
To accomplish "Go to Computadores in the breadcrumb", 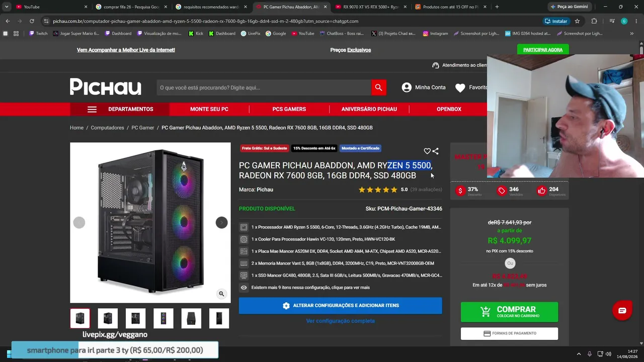I will [x=107, y=128].
